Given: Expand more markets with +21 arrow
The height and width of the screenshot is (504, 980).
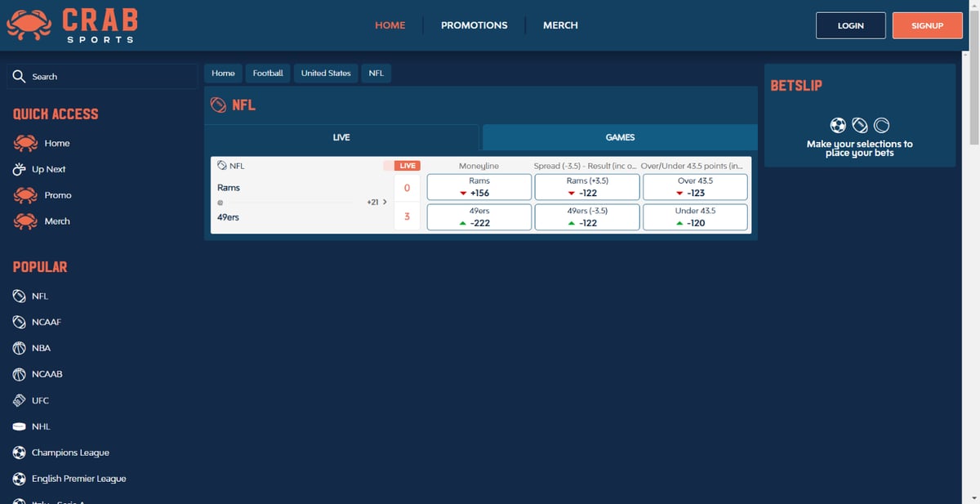Looking at the screenshot, I should coord(378,202).
